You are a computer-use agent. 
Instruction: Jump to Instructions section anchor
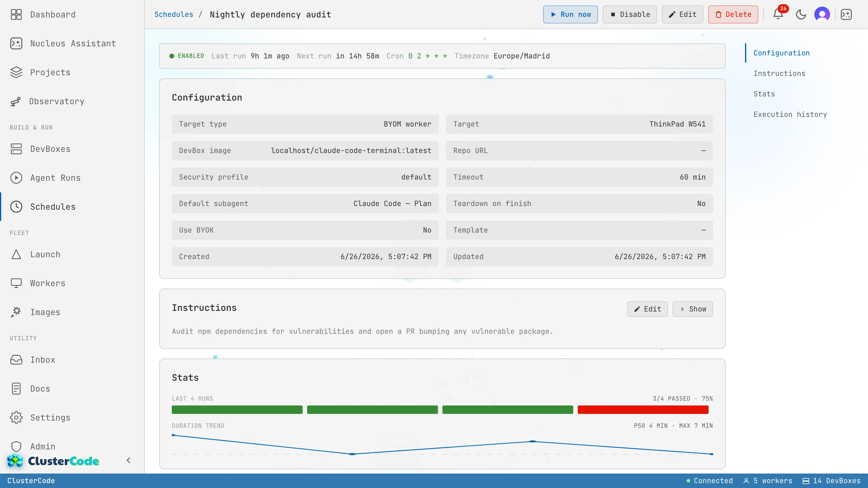pyautogui.click(x=779, y=74)
